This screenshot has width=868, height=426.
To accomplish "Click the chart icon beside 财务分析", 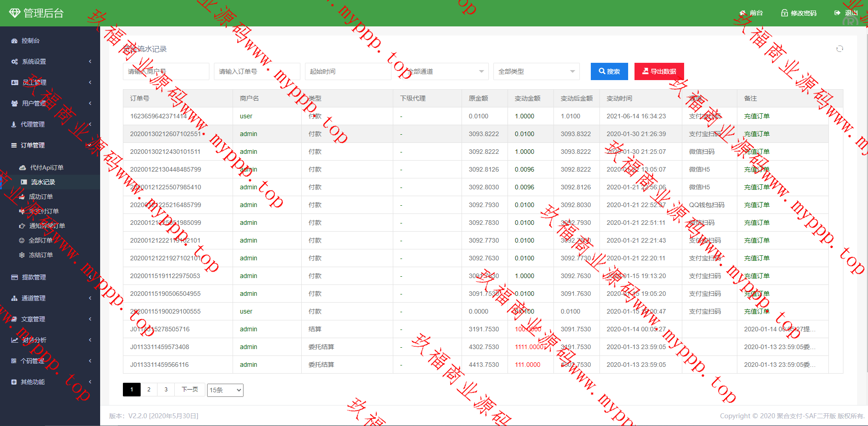I will click(15, 340).
